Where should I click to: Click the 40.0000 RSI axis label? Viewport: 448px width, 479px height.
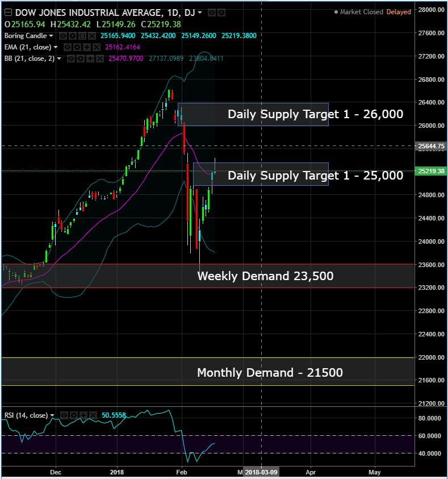pos(430,453)
